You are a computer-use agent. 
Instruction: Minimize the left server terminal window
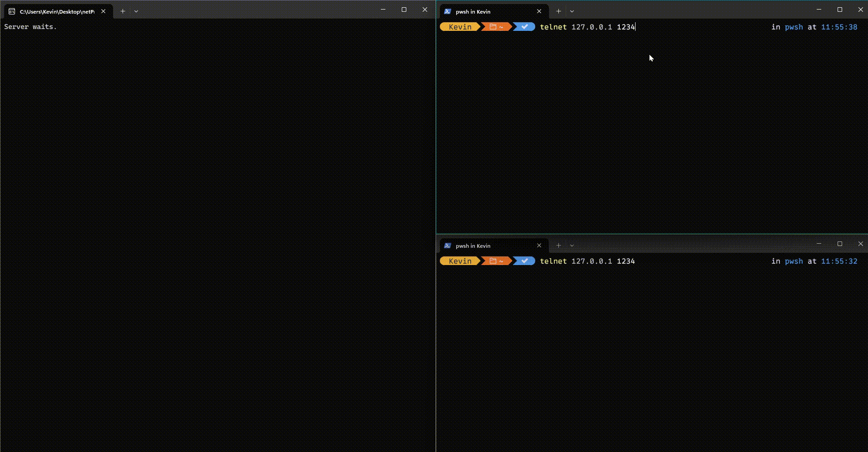click(383, 10)
